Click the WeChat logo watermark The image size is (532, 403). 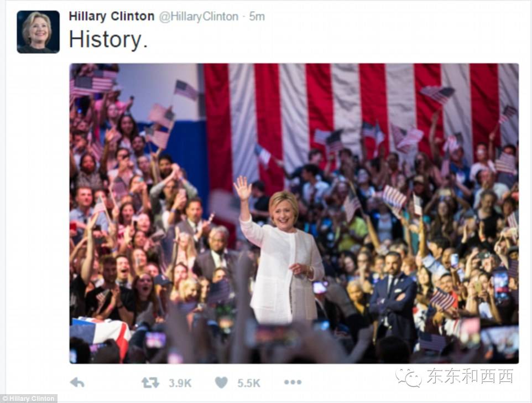coord(408,377)
